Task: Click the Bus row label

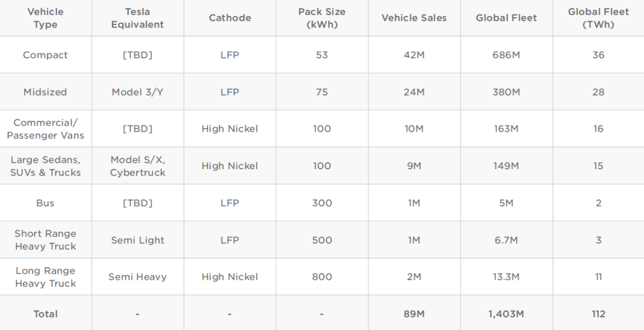Action: [45, 203]
